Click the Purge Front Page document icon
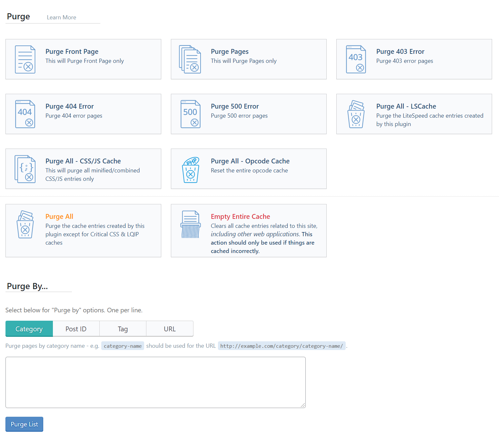504x438 pixels. [x=25, y=59]
